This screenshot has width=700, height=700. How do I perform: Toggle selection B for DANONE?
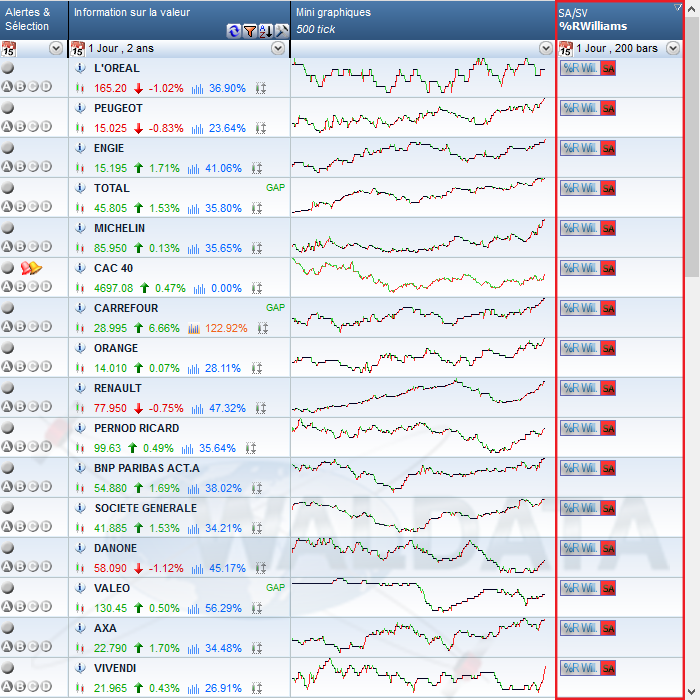tap(20, 566)
